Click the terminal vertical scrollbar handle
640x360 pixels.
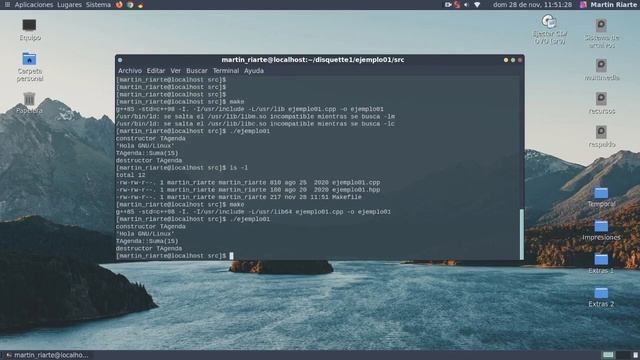[522, 234]
